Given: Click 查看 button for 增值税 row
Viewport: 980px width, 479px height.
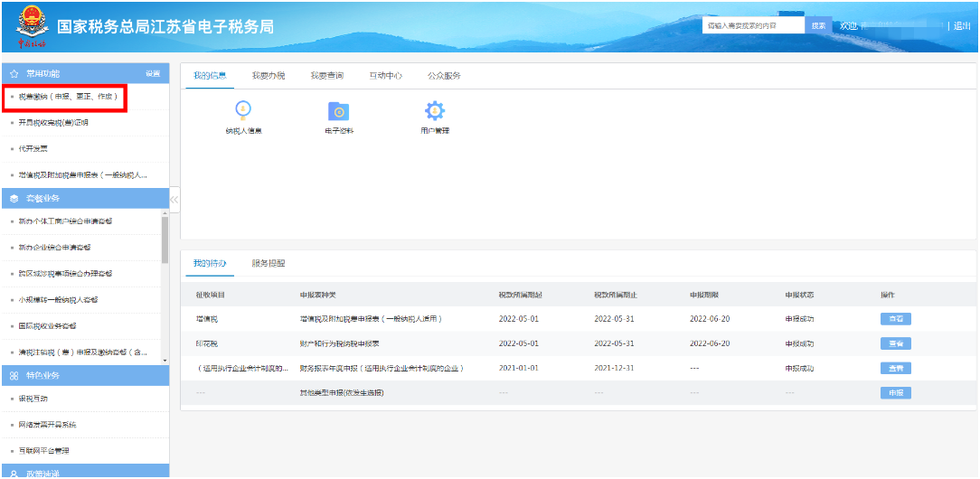Looking at the screenshot, I should (x=895, y=319).
